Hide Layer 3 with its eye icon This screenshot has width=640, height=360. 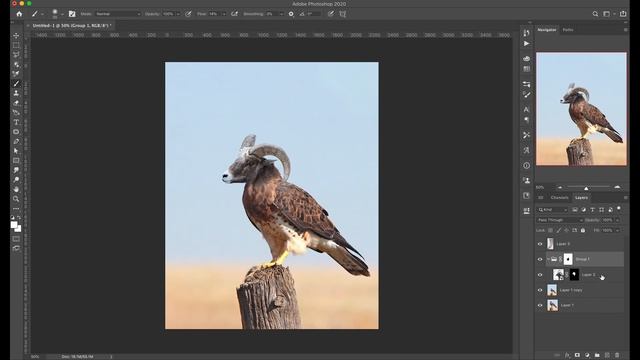540,244
